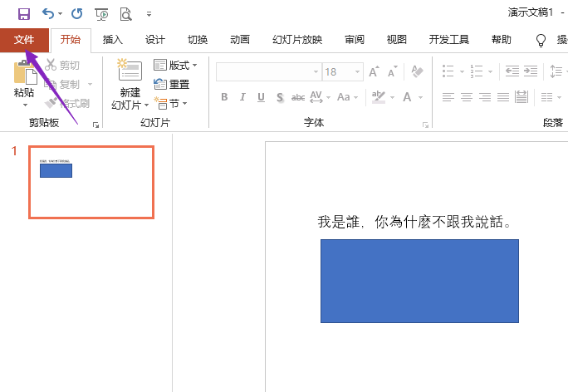Screen dimensions: 568x392
Task: Click the decrease font size icon
Action: 393,71
